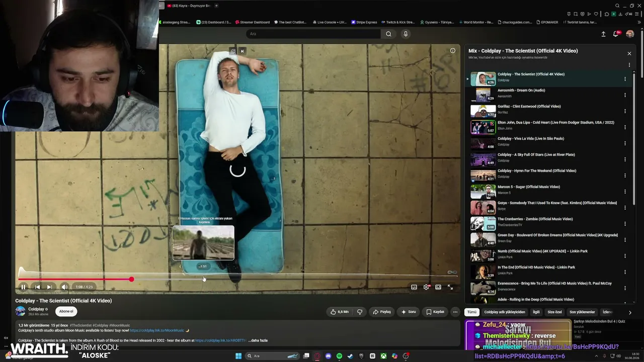This screenshot has height=362, width=644.
Task: Save the video with Kaydet button
Action: [435, 312]
